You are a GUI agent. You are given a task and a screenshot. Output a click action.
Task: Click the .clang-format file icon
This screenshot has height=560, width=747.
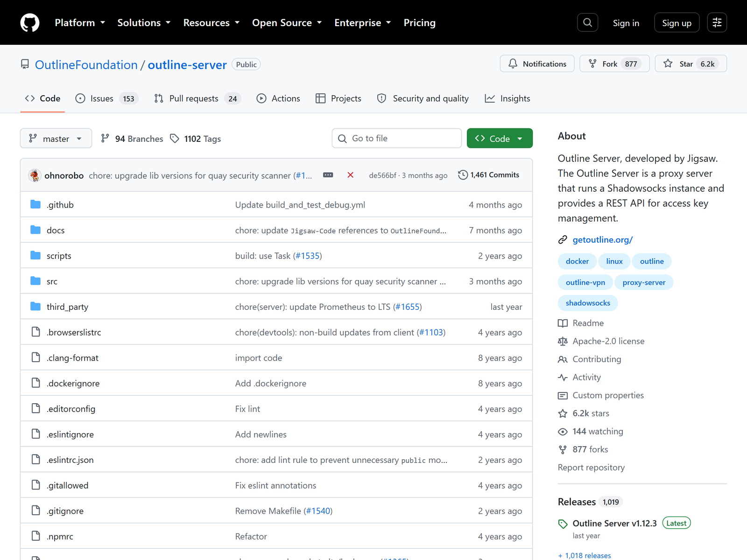pyautogui.click(x=35, y=357)
